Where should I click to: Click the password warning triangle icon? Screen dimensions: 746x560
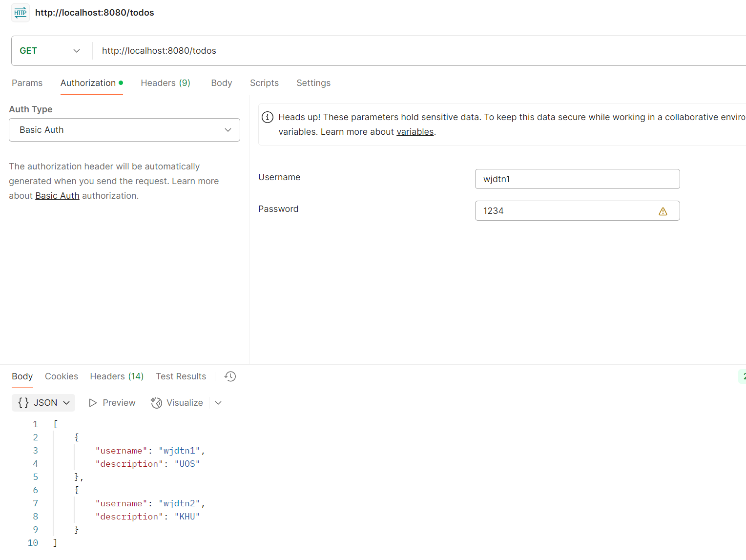[663, 211]
